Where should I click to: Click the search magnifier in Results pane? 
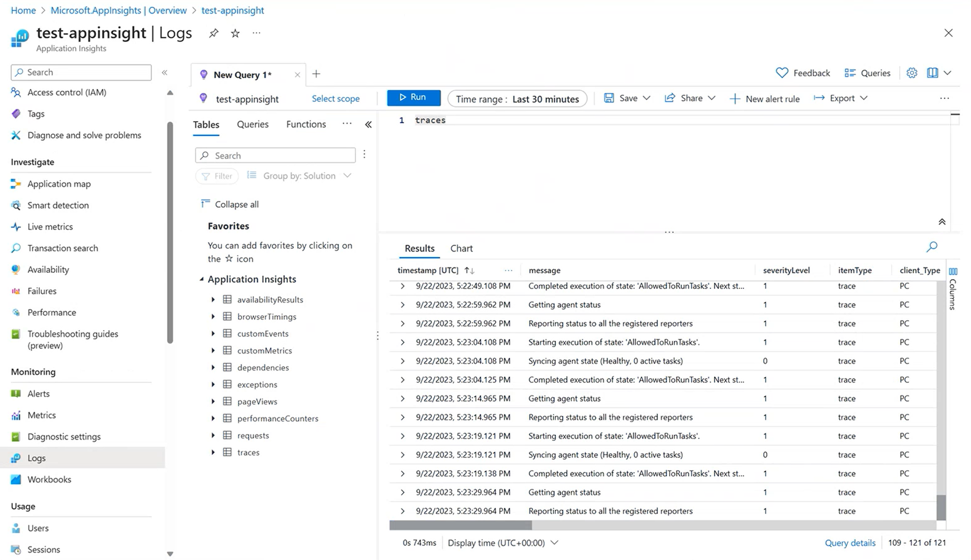click(932, 247)
